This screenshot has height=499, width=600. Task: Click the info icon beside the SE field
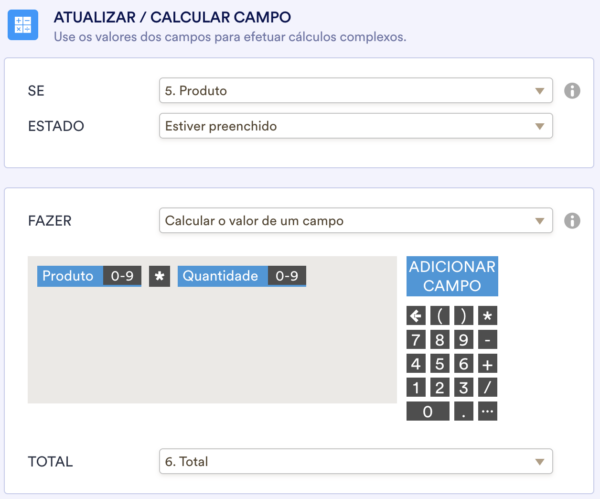[x=572, y=91]
